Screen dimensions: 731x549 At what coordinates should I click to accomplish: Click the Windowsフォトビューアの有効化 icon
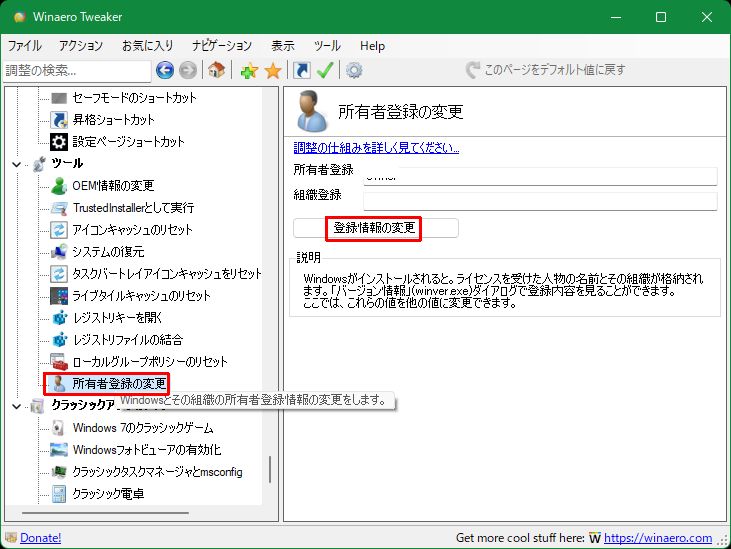coord(59,450)
